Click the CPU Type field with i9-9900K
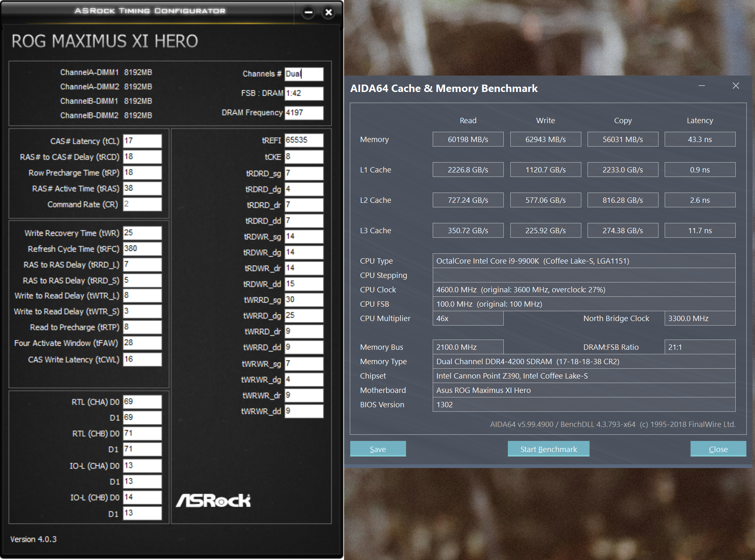755x560 pixels. pos(584,261)
